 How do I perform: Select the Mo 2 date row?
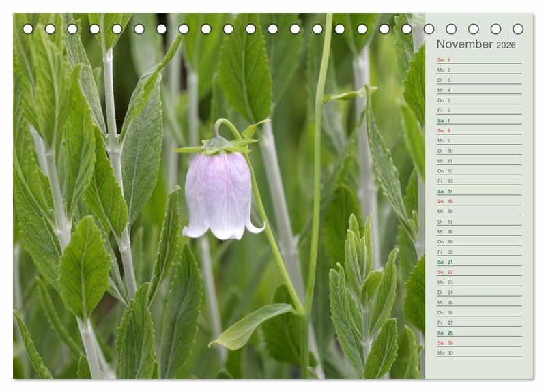point(479,70)
